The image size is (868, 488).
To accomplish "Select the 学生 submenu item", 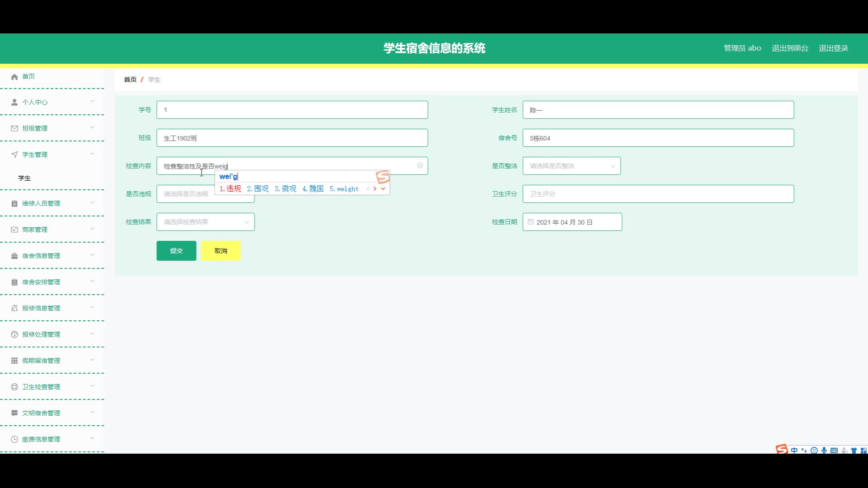I will 25,178.
